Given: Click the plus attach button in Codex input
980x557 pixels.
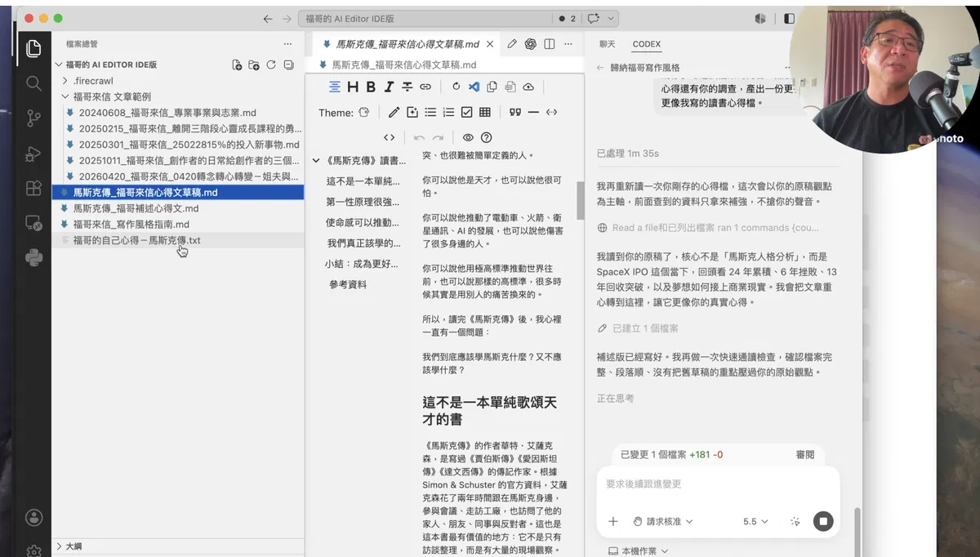Looking at the screenshot, I should (613, 521).
